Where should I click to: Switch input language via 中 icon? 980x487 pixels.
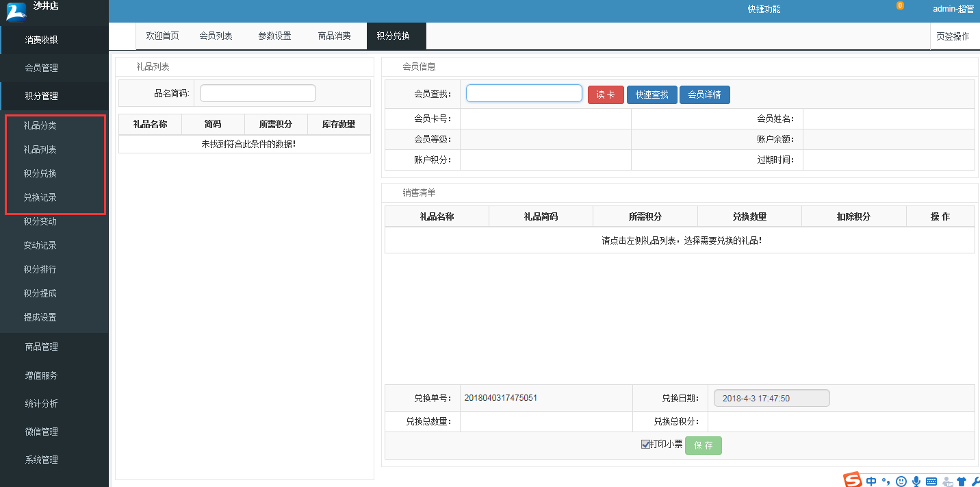pyautogui.click(x=871, y=482)
